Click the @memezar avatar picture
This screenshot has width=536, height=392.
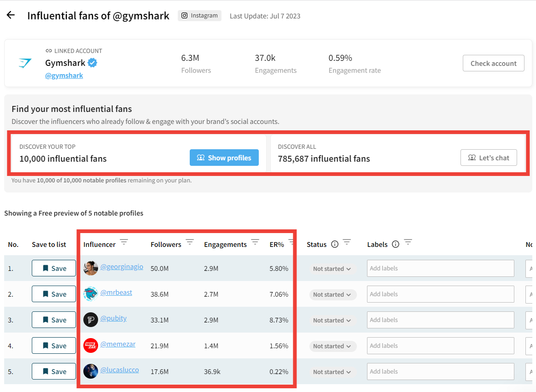pos(91,345)
